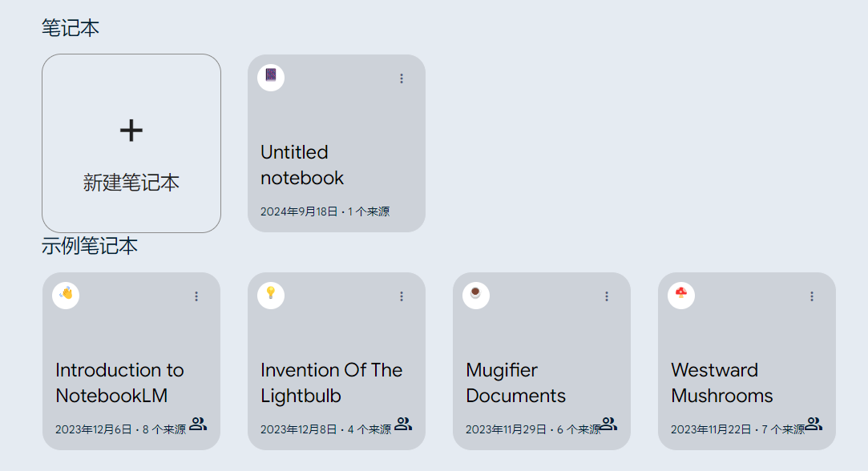Open the Untitled notebook title
Viewport: 868px width, 471px height.
pos(302,165)
